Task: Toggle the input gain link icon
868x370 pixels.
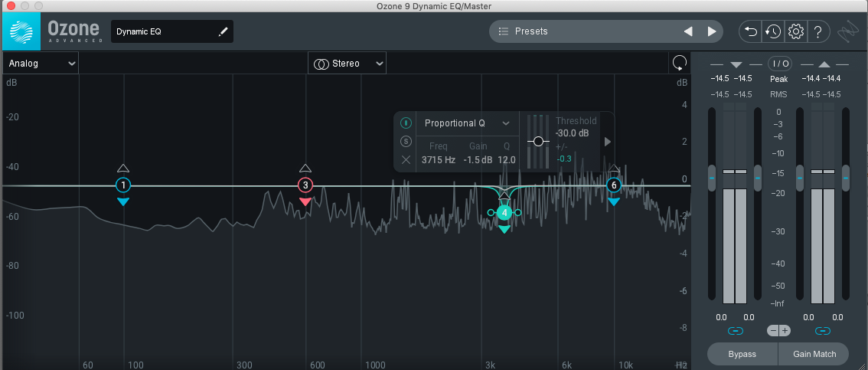Action: [x=735, y=331]
